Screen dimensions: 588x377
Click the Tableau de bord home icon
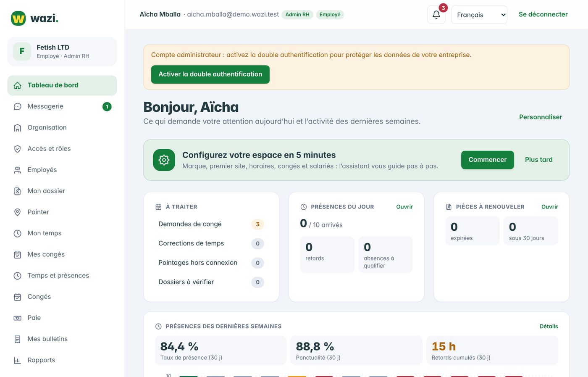tap(17, 85)
